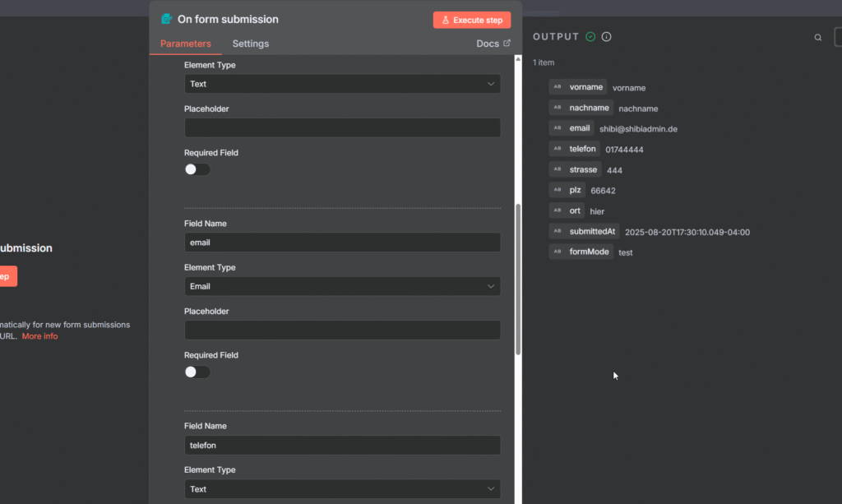842x504 pixels.
Task: Click the AB type icon beside formMode
Action: pos(557,252)
